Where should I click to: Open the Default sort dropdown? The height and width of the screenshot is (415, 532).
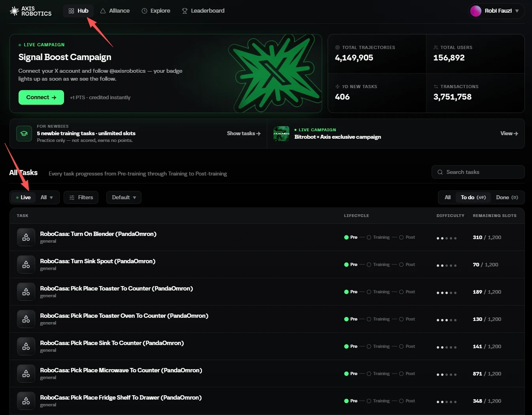point(124,198)
